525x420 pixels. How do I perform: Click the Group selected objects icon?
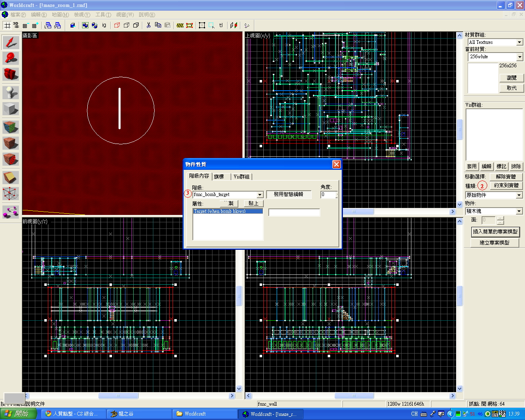click(x=85, y=25)
